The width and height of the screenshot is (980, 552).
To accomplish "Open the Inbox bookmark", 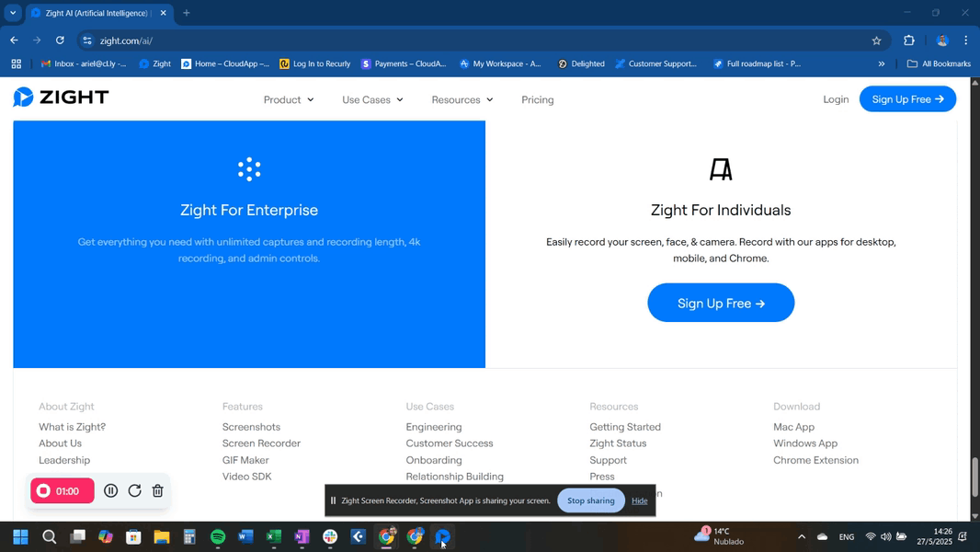I will (84, 63).
